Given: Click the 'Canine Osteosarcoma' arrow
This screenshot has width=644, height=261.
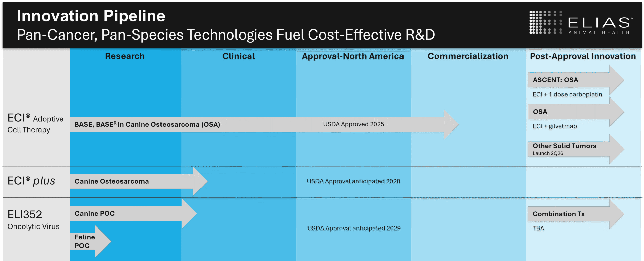Looking at the screenshot, I should (x=139, y=181).
